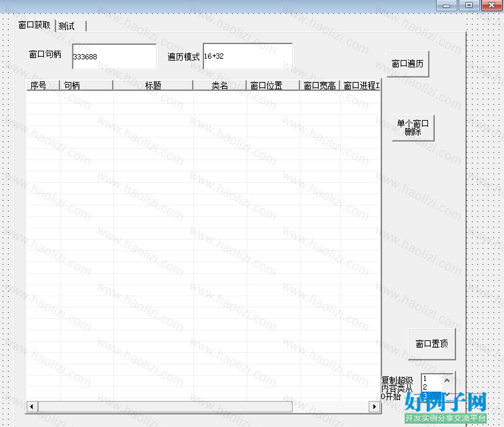Click the horizontal scrollbar thumb of the table
Image resolution: width=504 pixels, height=427 pixels.
(165, 407)
